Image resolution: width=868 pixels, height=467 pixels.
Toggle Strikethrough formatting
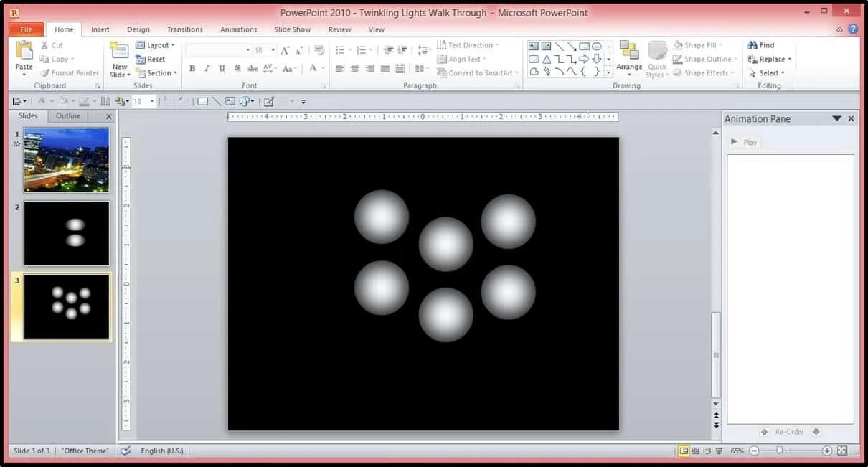click(253, 69)
